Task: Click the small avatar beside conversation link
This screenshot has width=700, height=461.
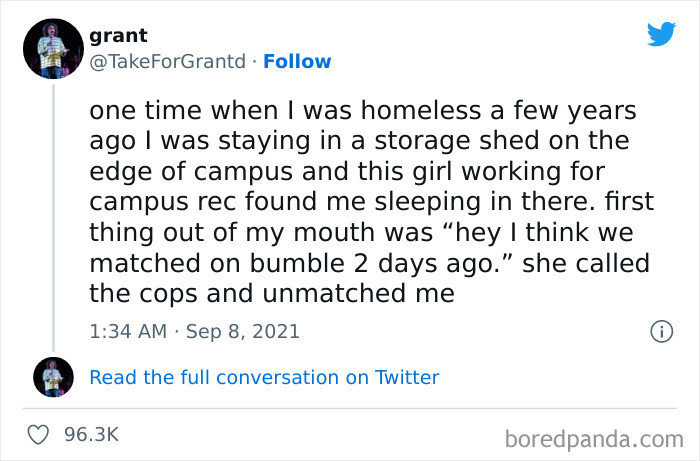Action: tap(51, 377)
